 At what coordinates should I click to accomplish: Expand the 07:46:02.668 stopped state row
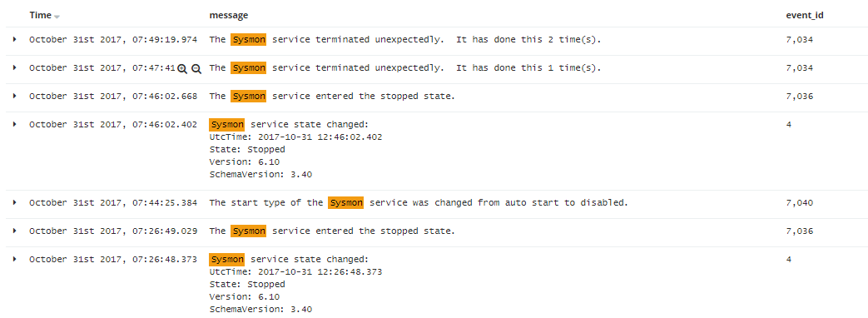[x=15, y=96]
